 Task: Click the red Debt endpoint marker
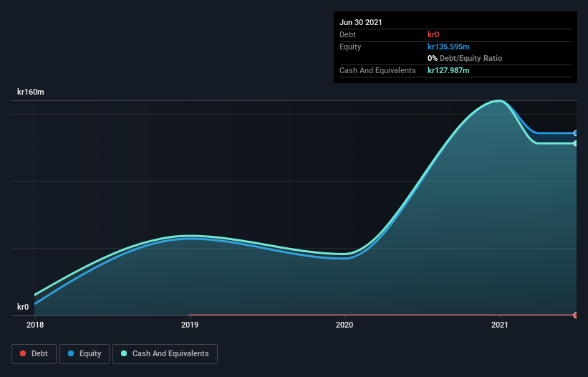[x=576, y=315]
